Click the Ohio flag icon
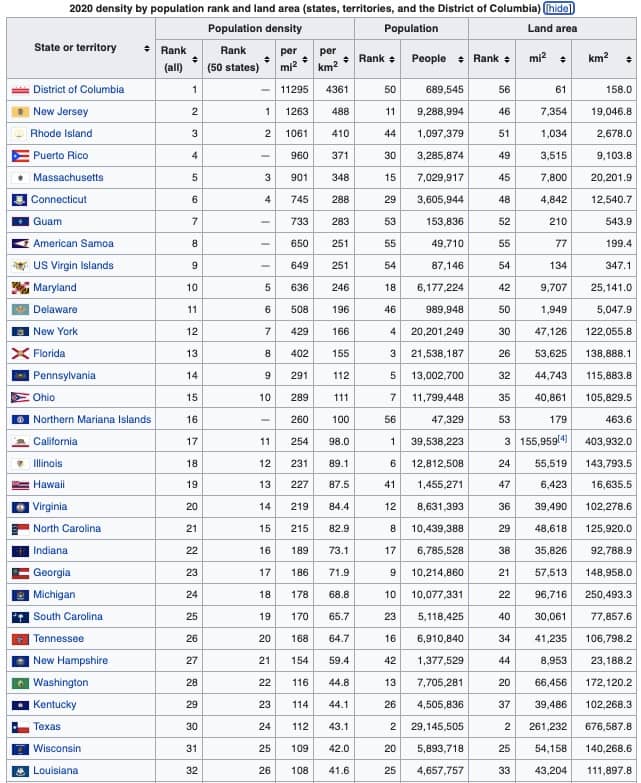 pyautogui.click(x=20, y=397)
